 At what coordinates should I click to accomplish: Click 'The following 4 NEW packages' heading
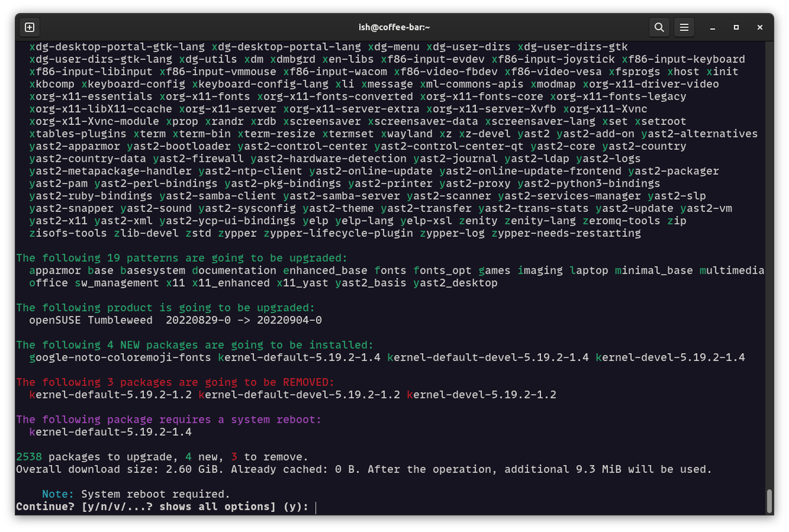110,345
